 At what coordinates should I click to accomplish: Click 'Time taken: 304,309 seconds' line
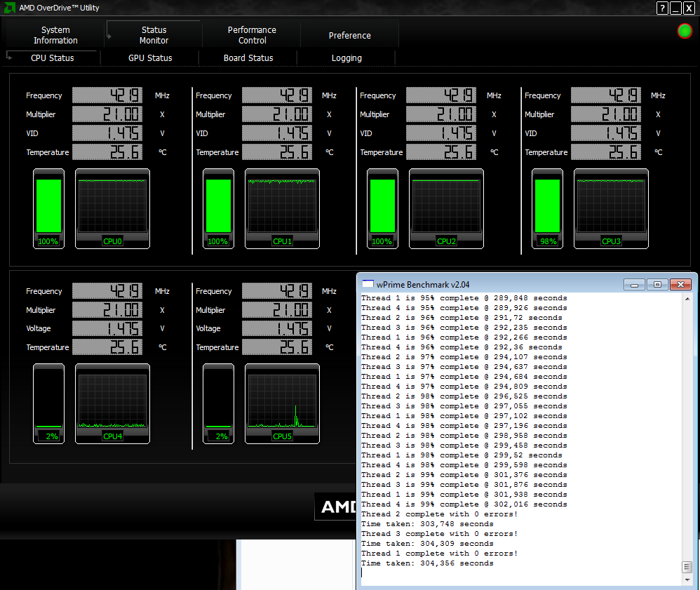pos(427,544)
